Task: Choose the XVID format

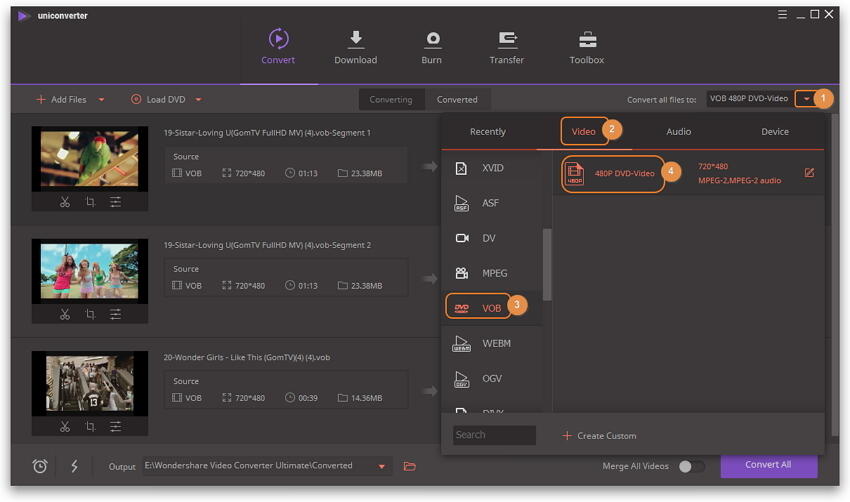Action: (x=492, y=168)
